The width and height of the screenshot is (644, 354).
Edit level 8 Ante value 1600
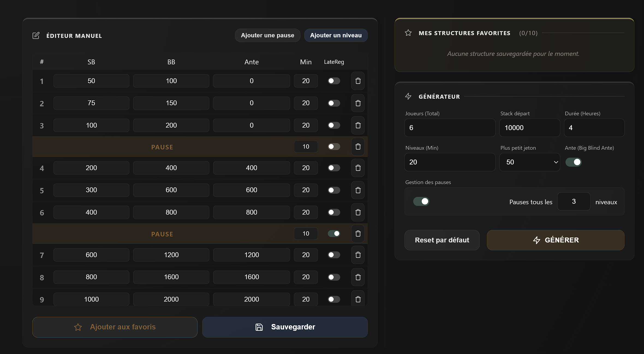point(251,277)
